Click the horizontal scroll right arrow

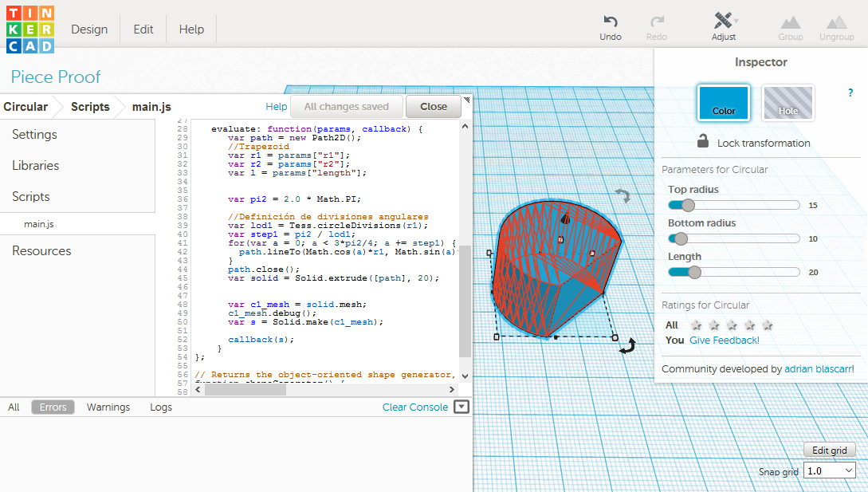pyautogui.click(x=452, y=389)
